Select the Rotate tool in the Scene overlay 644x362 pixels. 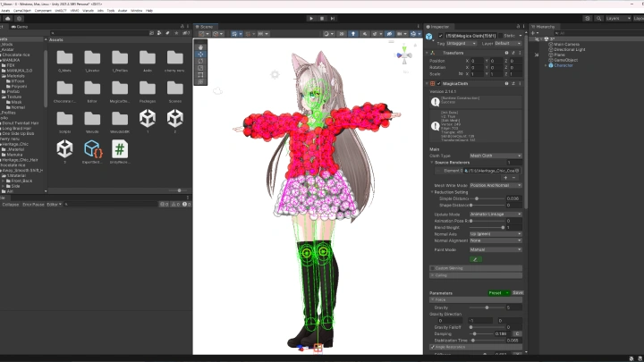click(200, 61)
